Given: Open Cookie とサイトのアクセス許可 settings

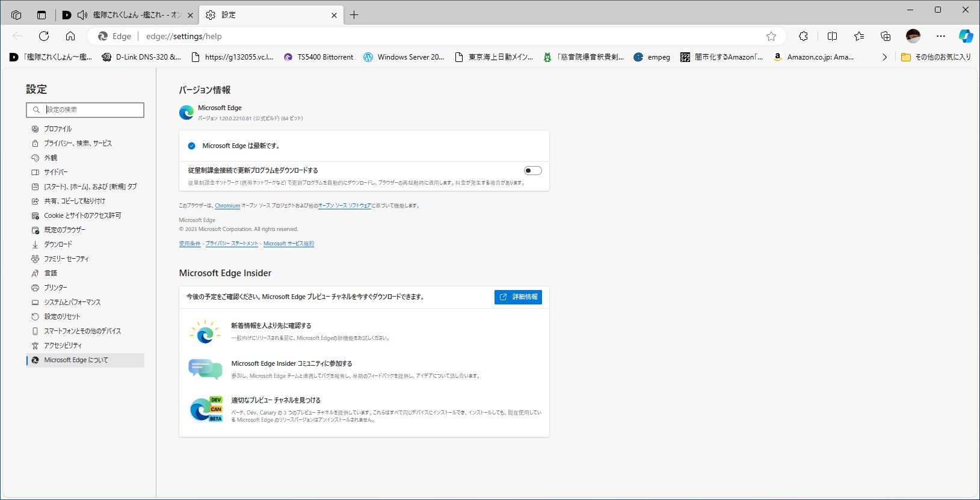Looking at the screenshot, I should (85, 215).
